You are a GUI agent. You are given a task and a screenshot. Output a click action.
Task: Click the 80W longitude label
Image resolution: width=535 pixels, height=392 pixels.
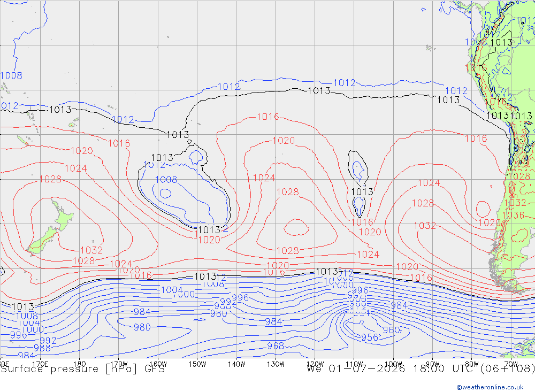472,364
